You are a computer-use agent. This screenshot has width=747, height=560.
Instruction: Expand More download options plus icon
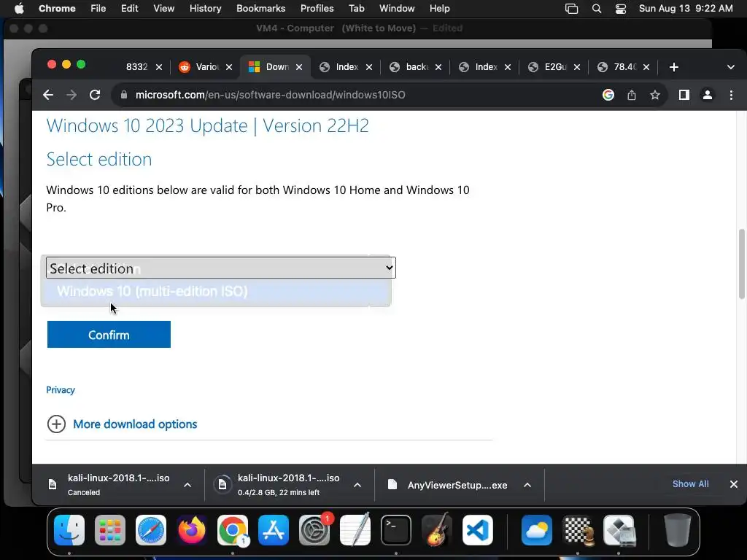[x=56, y=424]
